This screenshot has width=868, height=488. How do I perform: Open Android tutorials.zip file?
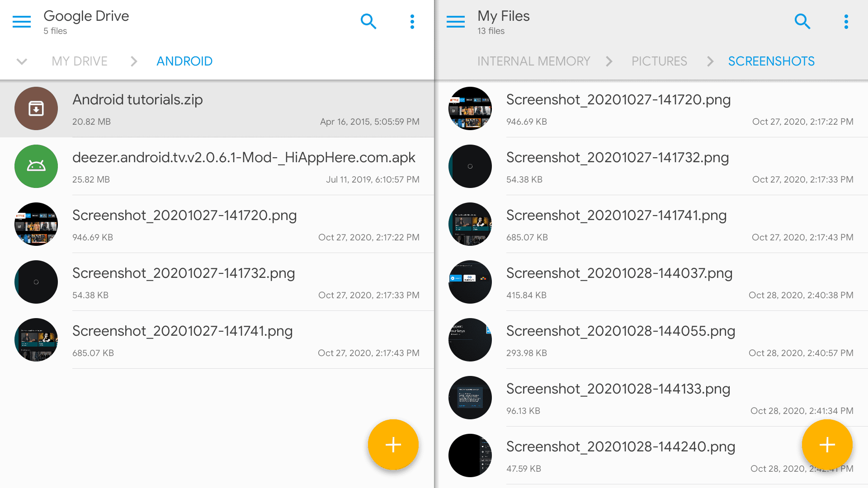coord(217,108)
